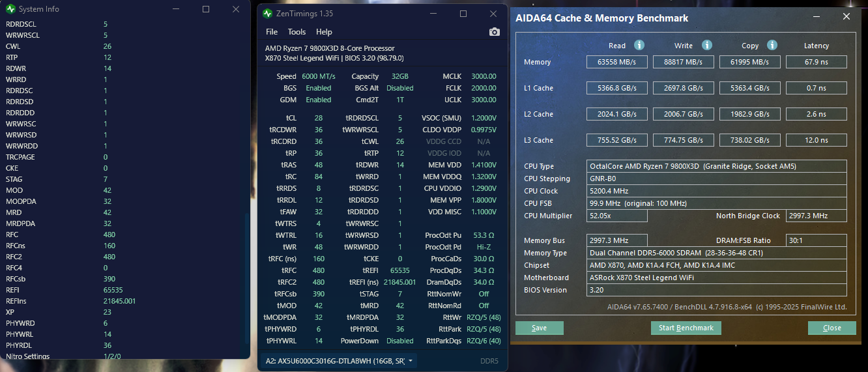Viewport: 868px width, 372px height.
Task: Click the CPU FSB value 99.9 MHz
Action: coord(717,203)
